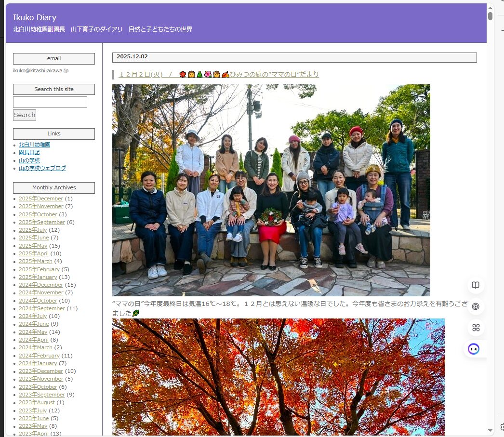Click the scrollbar down arrow

point(490,430)
